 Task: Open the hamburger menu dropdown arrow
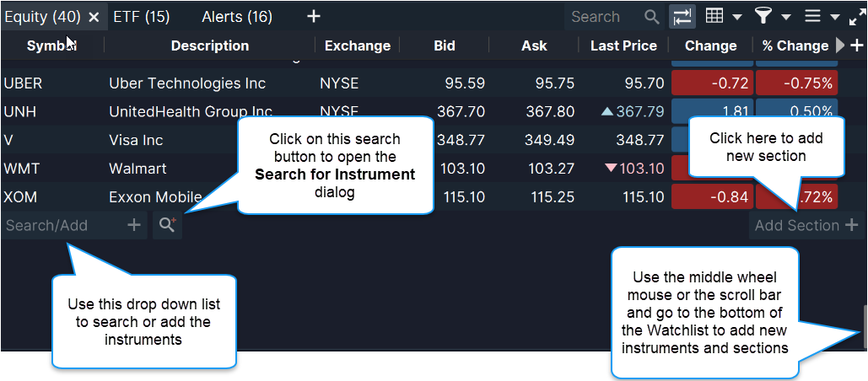[835, 17]
